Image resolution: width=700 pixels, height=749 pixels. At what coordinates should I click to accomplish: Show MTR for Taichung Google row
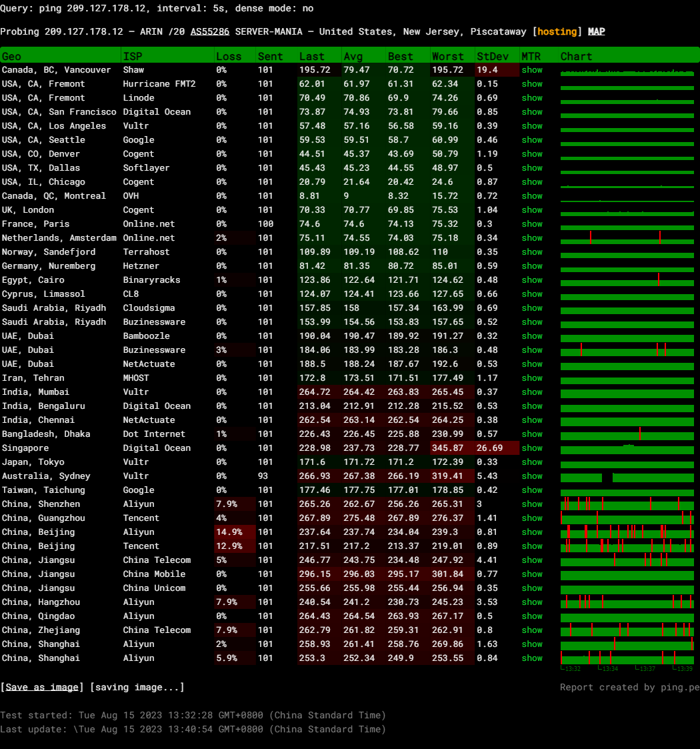532,490
